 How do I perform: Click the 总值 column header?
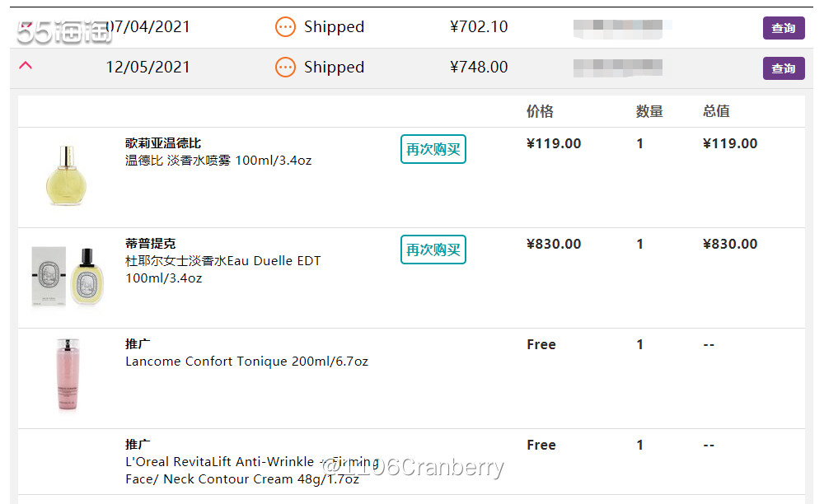(716, 111)
